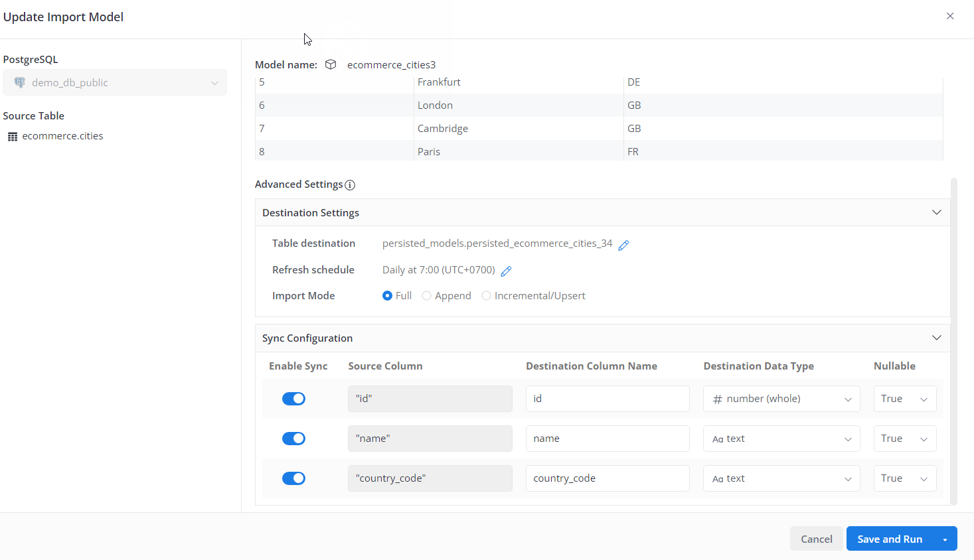Image resolution: width=974 pixels, height=560 pixels.
Task: Click the model cube icon beside ecommerce_cities3
Action: point(331,64)
